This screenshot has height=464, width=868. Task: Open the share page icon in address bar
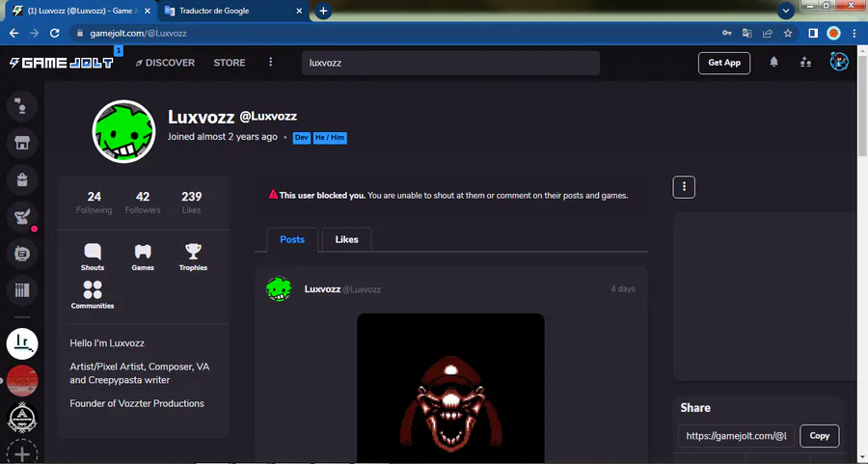pyautogui.click(x=768, y=33)
